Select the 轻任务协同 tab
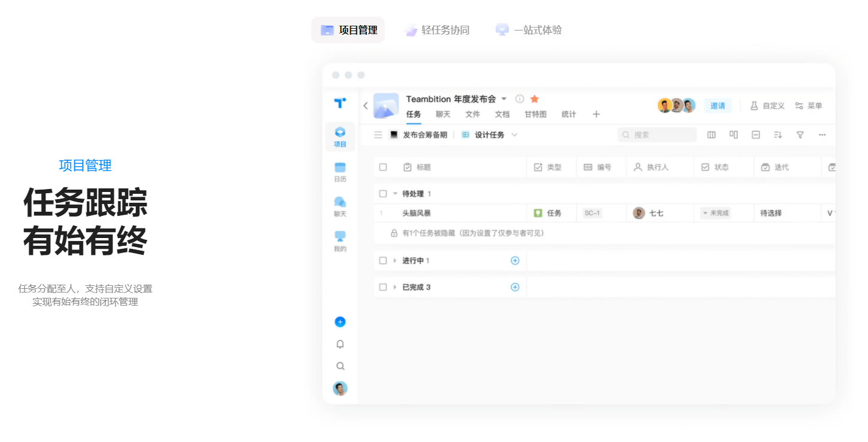868x442 pixels. pyautogui.click(x=436, y=30)
